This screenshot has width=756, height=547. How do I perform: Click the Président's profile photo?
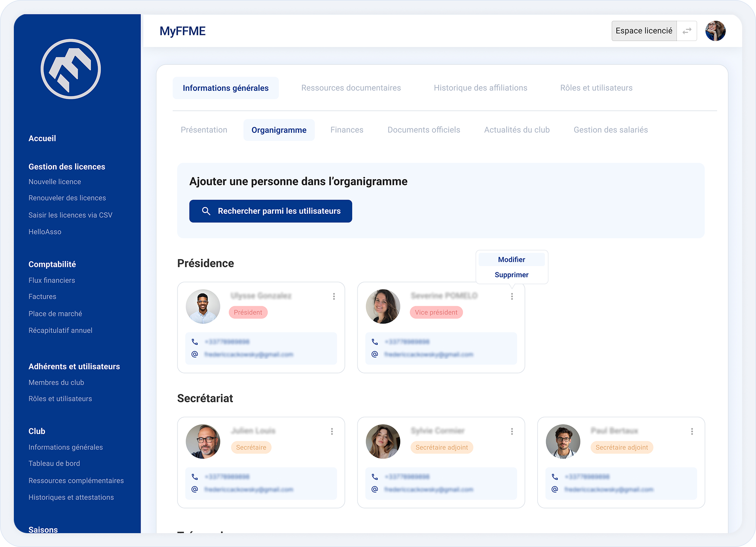[203, 306]
